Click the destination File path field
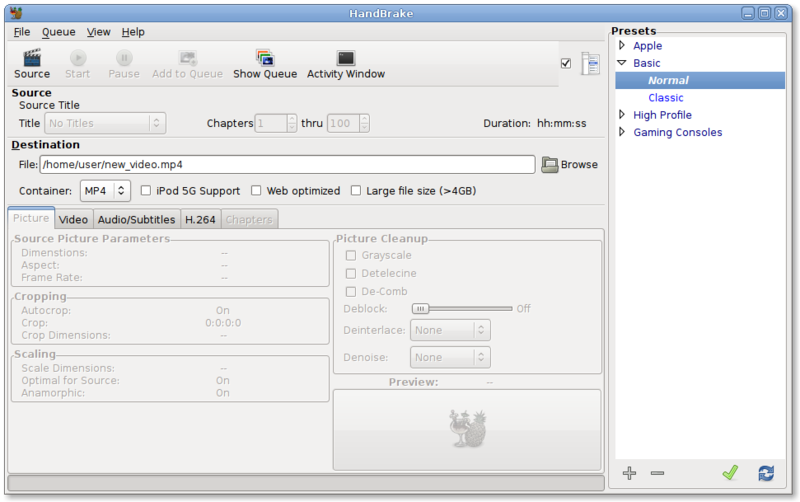Viewport: 800px width, 502px height. (x=287, y=165)
